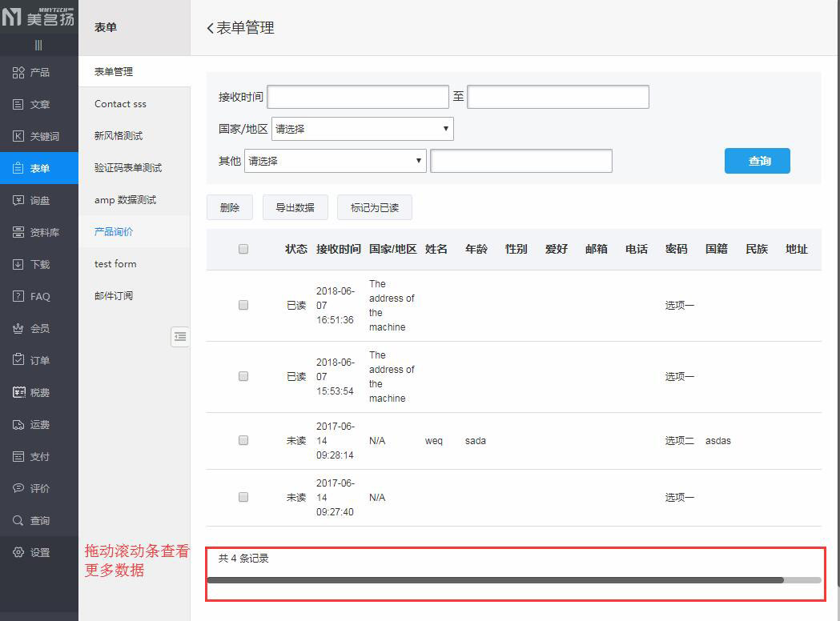Open the 设置 settings gear icon
The width and height of the screenshot is (840, 621).
pyautogui.click(x=18, y=553)
